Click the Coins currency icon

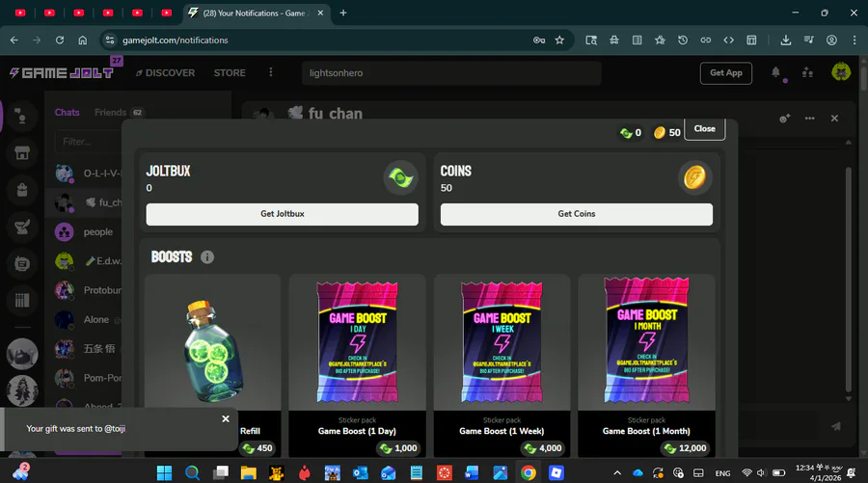tap(694, 177)
